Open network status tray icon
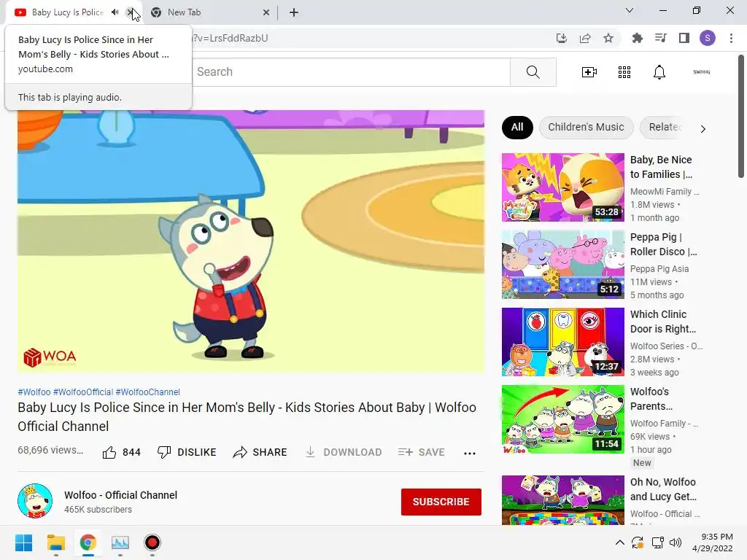Viewport: 747px width, 560px height. (657, 542)
